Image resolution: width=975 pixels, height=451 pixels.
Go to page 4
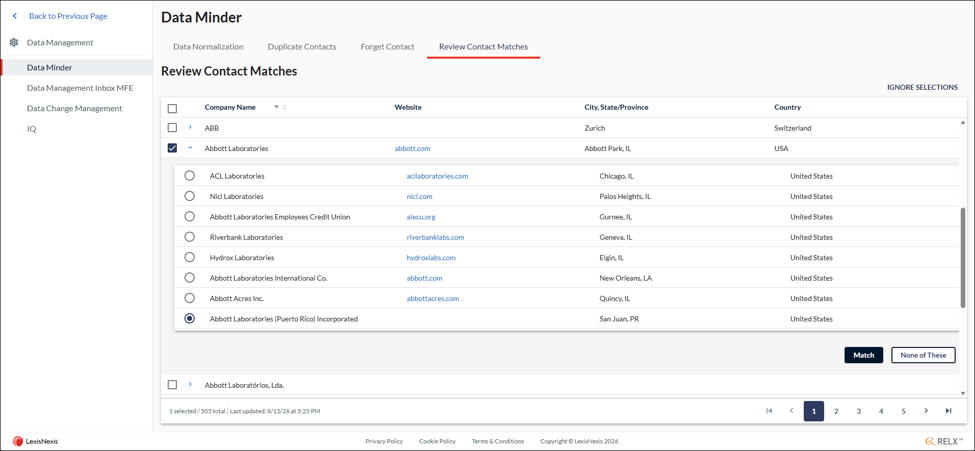881,411
